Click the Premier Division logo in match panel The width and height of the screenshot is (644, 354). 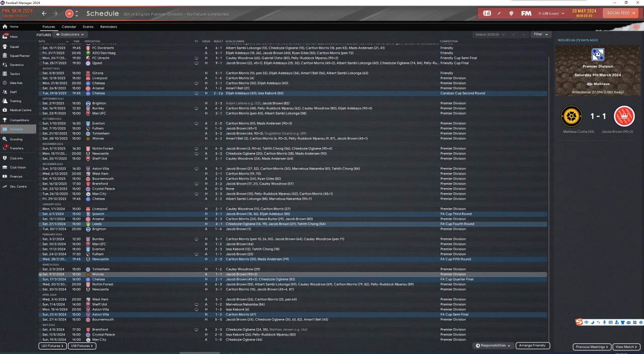point(598,54)
